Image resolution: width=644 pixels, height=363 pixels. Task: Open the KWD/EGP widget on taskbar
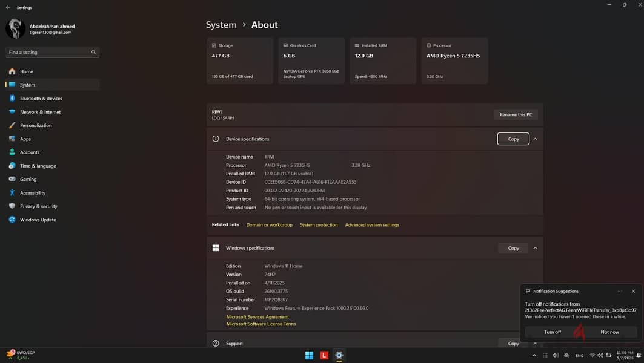21,355
